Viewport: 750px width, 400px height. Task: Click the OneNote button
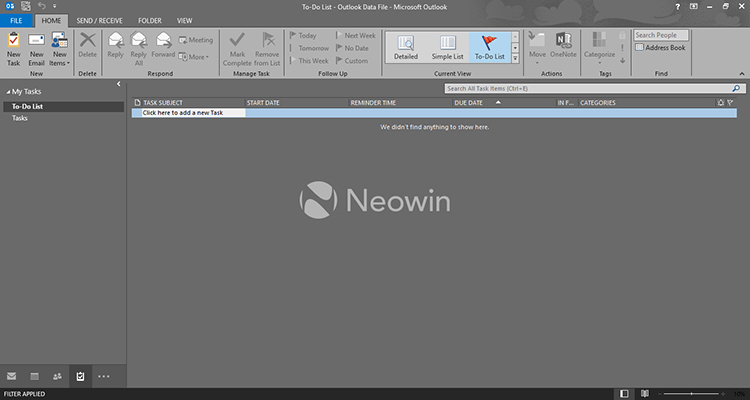tap(563, 45)
